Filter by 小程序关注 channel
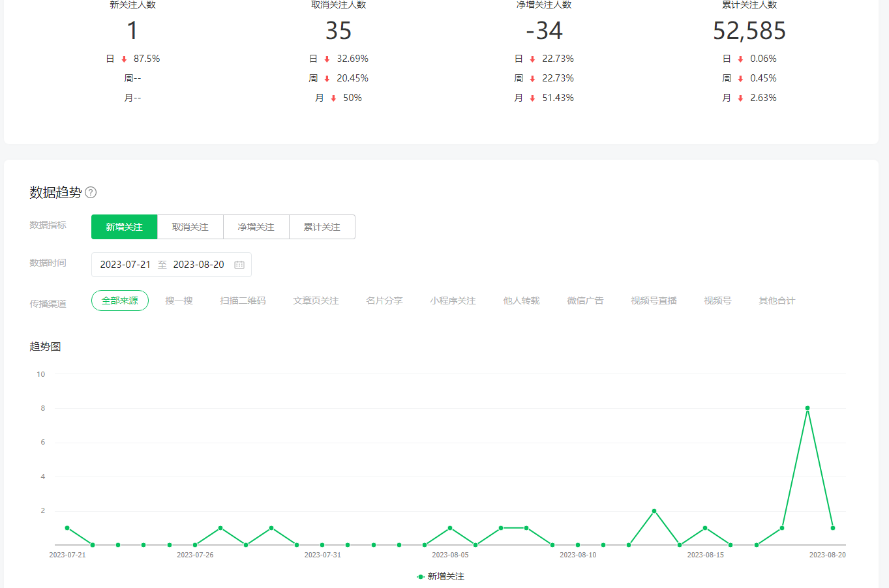Viewport: 889px width, 588px height. coord(453,301)
